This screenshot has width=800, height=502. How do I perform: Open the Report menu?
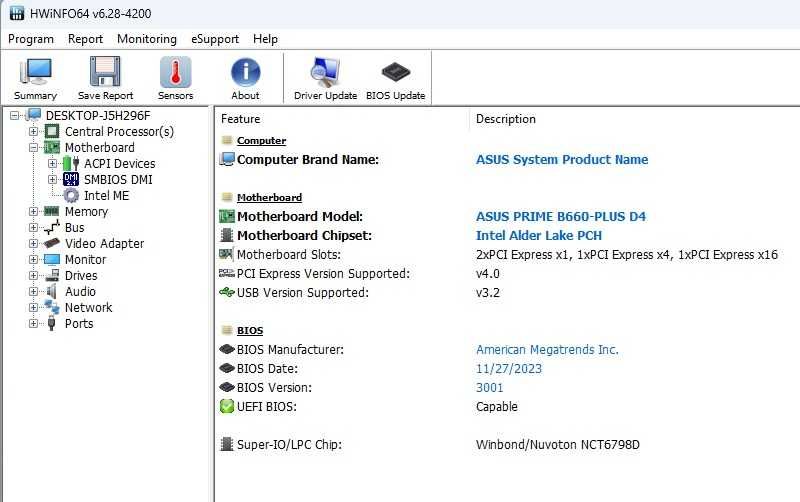tap(85, 39)
